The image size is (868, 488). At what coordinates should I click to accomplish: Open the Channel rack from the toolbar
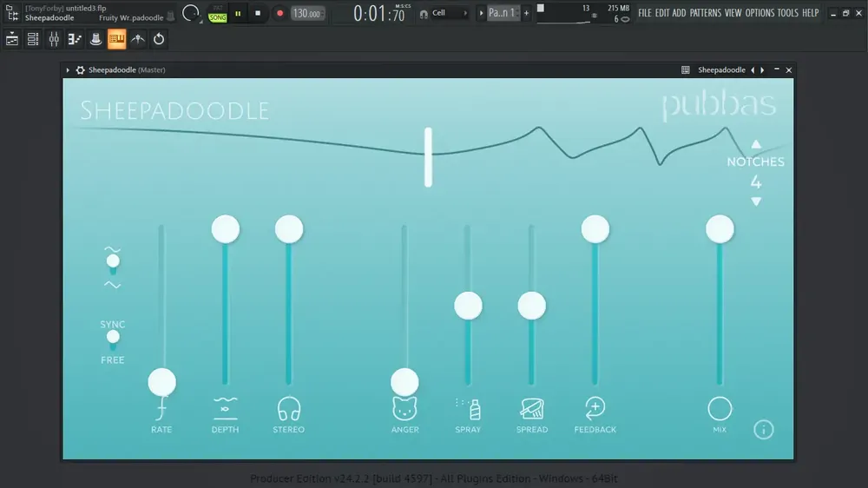pyautogui.click(x=33, y=39)
